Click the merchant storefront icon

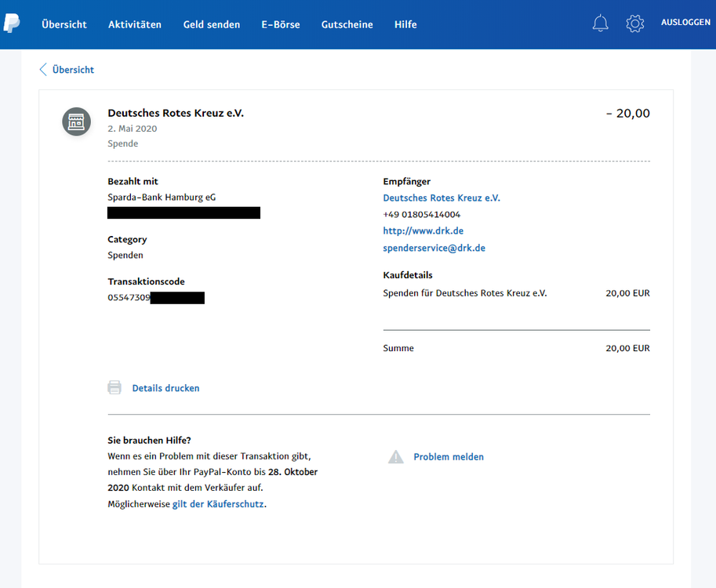(x=77, y=122)
